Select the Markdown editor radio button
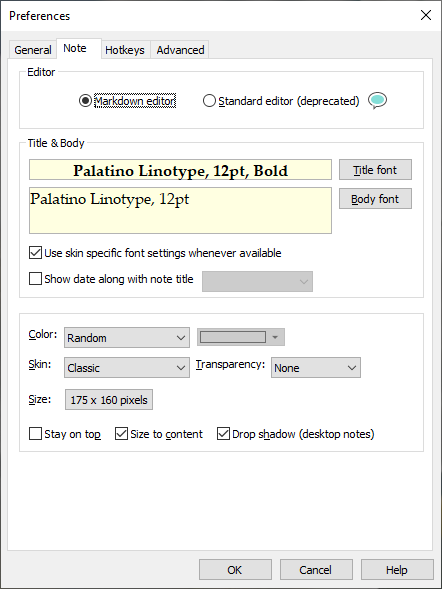Image resolution: width=442 pixels, height=589 pixels. click(85, 101)
